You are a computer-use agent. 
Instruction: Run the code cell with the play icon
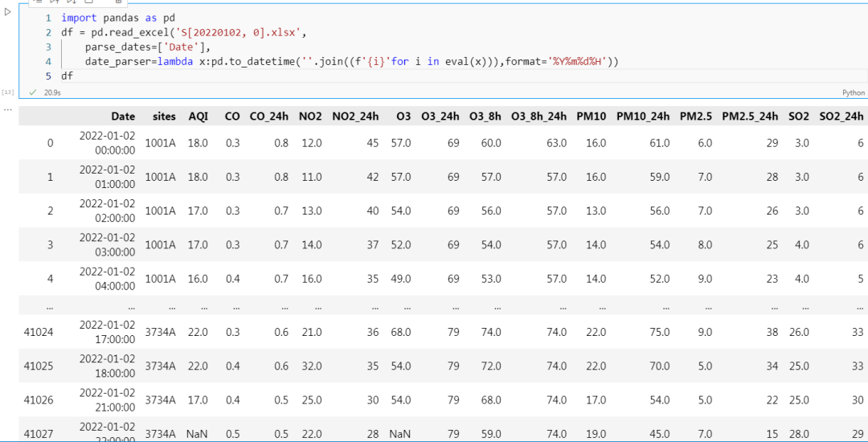point(8,12)
